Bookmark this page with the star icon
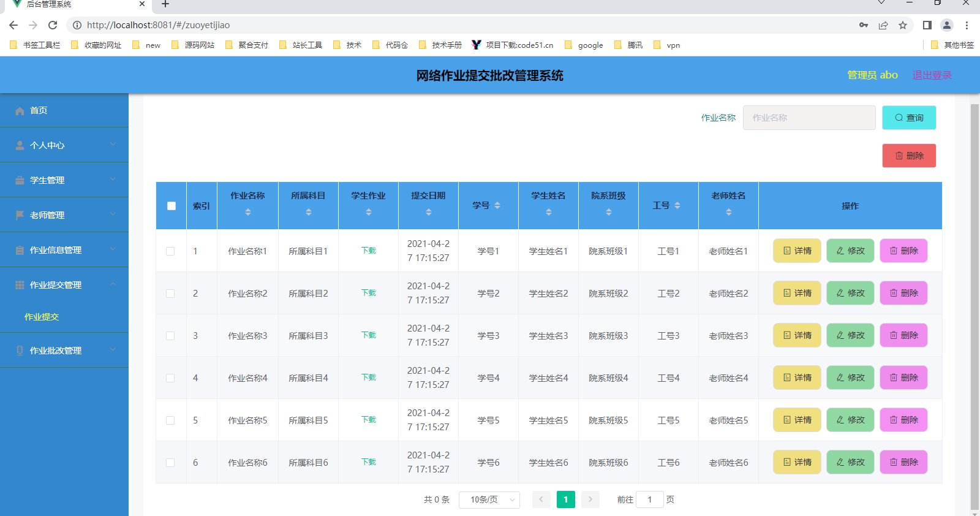Screen dimensions: 980x516 pyautogui.click(x=903, y=25)
